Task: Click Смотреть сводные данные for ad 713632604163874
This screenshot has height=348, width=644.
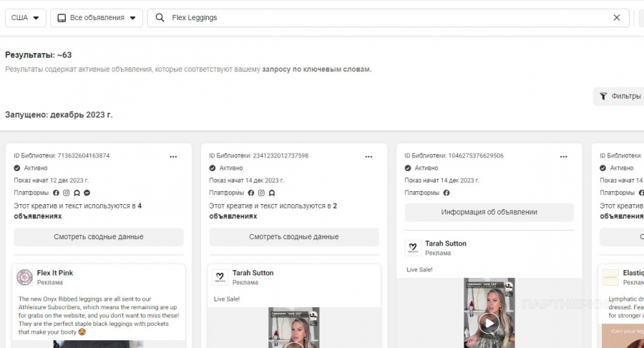Action: (99, 237)
